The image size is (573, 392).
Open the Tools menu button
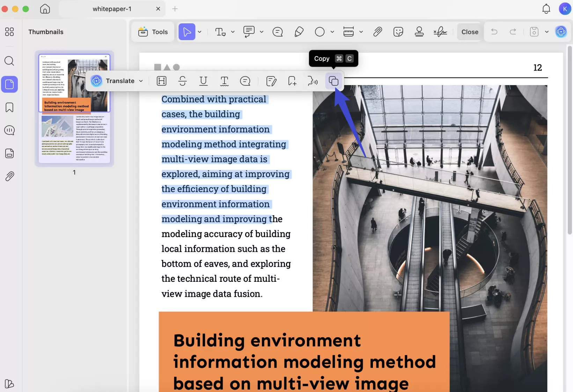[x=153, y=32]
